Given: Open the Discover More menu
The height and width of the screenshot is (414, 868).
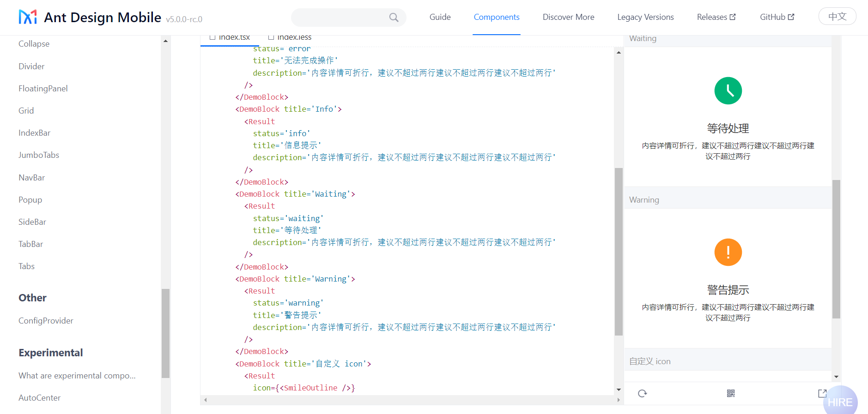Looking at the screenshot, I should coord(568,17).
